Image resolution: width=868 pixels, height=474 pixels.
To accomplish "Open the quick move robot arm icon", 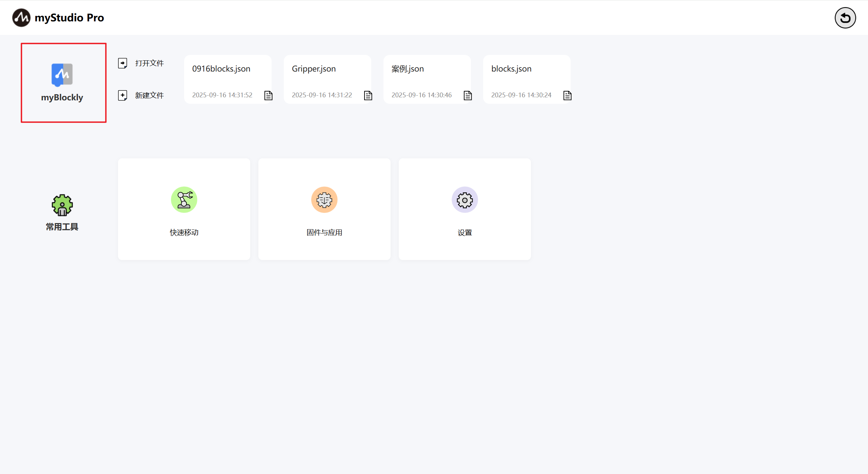I will click(x=184, y=200).
